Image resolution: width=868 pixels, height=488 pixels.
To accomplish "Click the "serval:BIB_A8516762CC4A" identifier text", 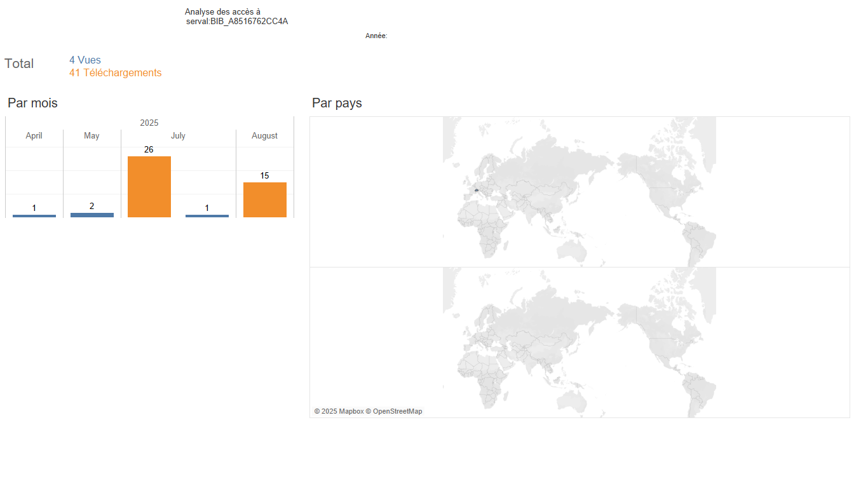I will tap(237, 22).
